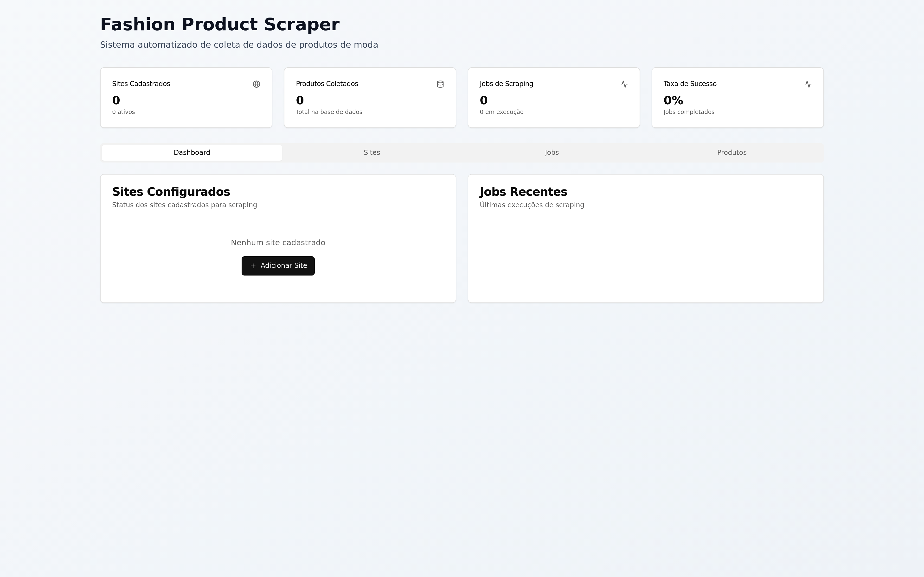This screenshot has width=924, height=577.
Task: Click the Sites Cadastrados card title
Action: pyautogui.click(x=141, y=84)
